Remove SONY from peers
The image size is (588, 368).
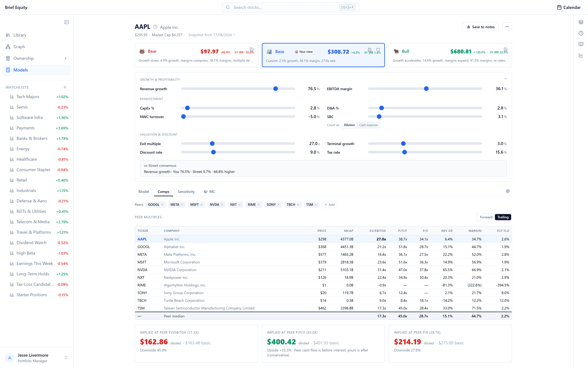[x=278, y=205]
